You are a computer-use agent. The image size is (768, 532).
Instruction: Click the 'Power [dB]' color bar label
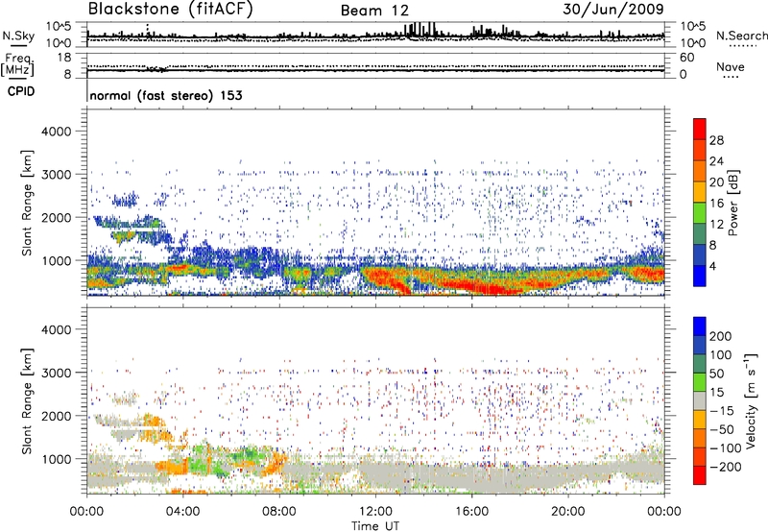coord(733,203)
